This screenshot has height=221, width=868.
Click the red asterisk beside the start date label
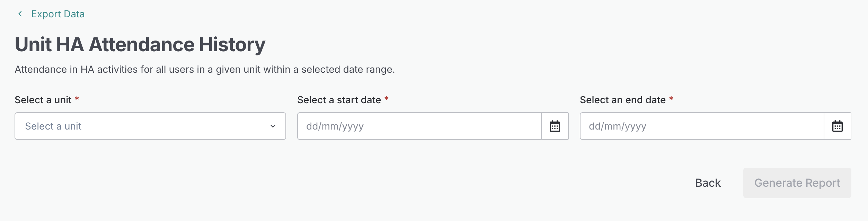point(387,99)
